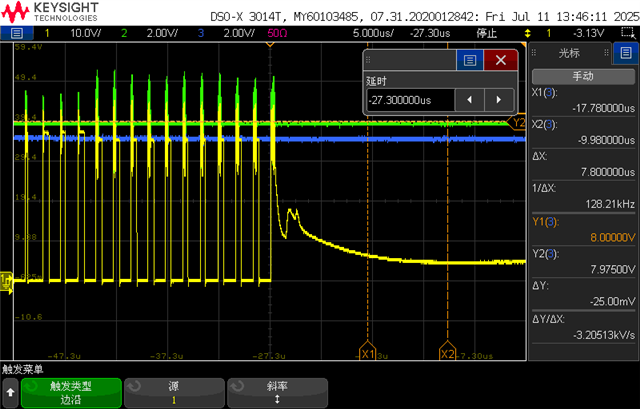Open the 5.000us/ timebase setting
The height and width of the screenshot is (409, 640).
pyautogui.click(x=373, y=33)
